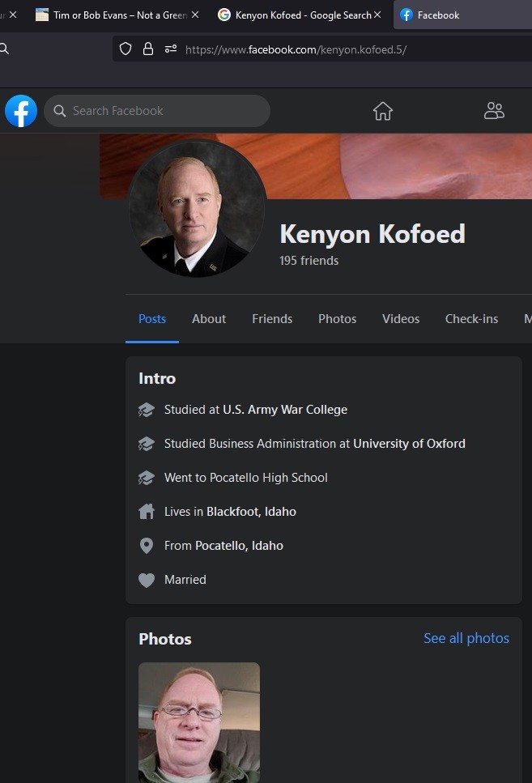
Task: Click the Blackfoot, Idaho link
Action: 251,512
